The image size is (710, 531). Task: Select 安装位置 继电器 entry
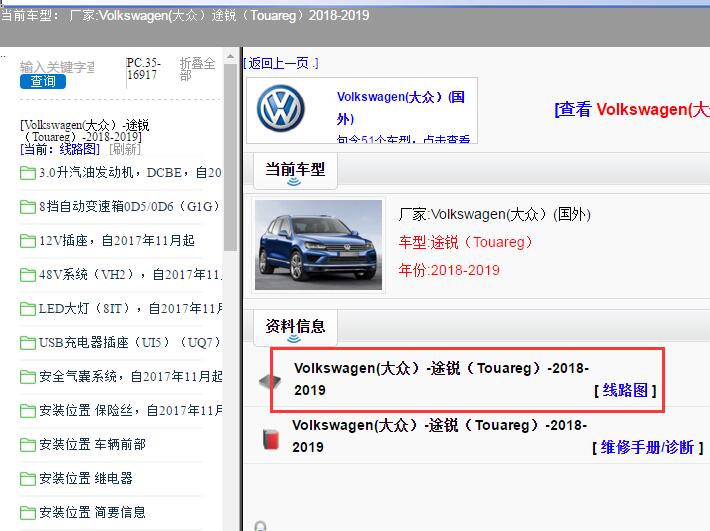[x=86, y=478]
